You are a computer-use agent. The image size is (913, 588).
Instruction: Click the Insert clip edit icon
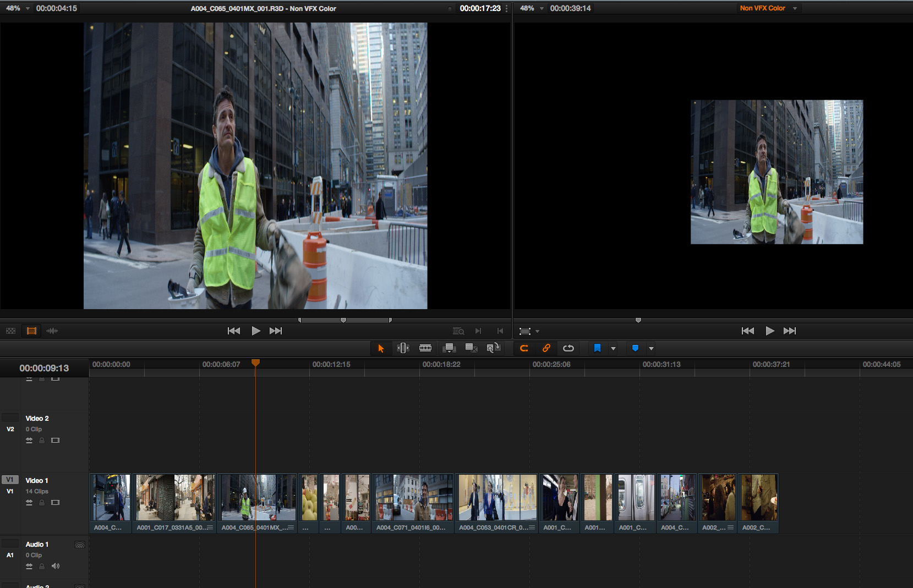tap(449, 348)
